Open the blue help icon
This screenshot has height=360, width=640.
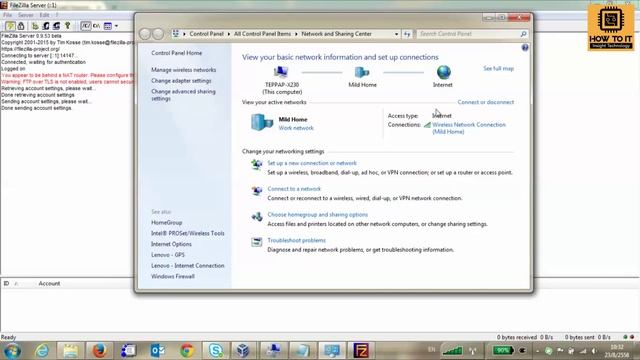[x=525, y=48]
